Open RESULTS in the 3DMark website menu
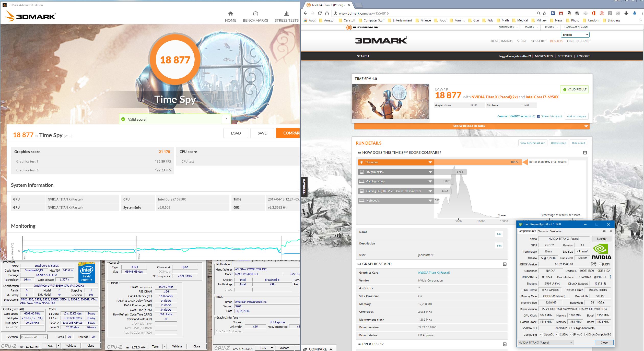This screenshot has height=351, width=644. tap(556, 41)
